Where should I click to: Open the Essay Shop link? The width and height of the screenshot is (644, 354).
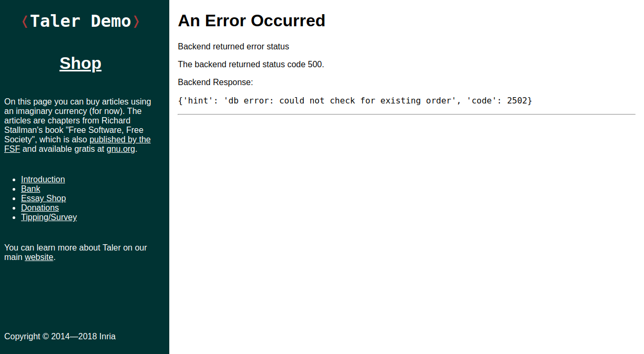(x=43, y=199)
